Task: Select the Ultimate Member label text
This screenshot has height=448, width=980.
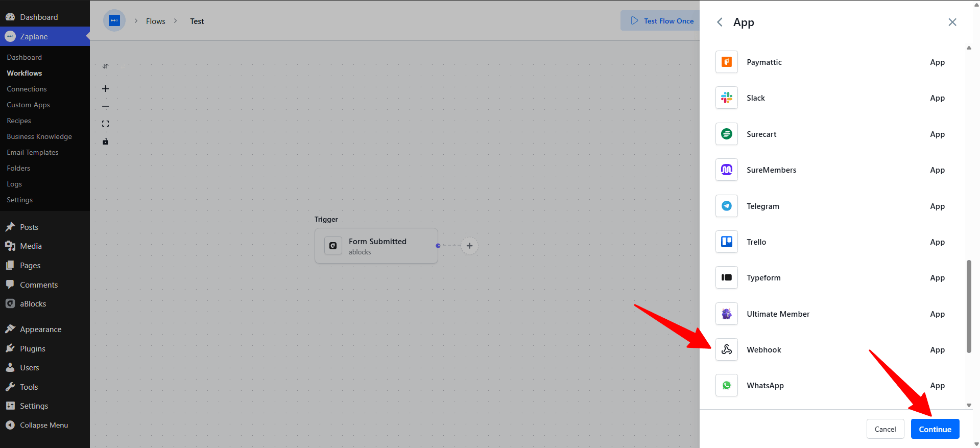Action: coord(778,314)
